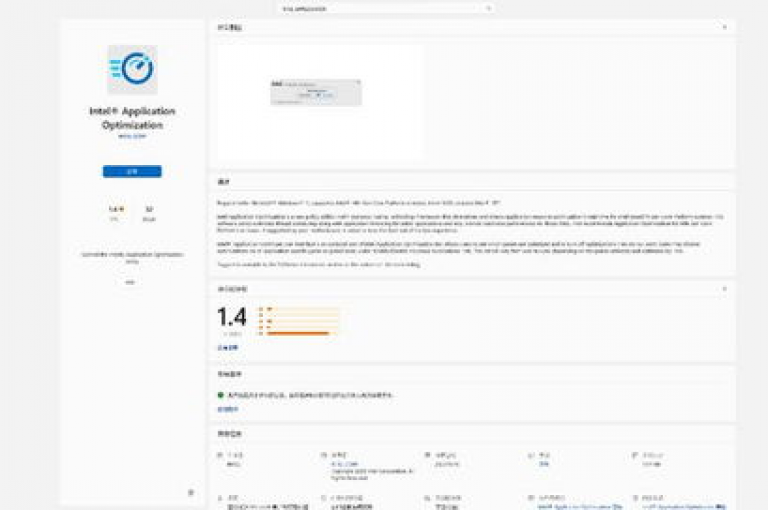Open the blue publisher link in the additional info section
The height and width of the screenshot is (510, 768).
pos(345,464)
